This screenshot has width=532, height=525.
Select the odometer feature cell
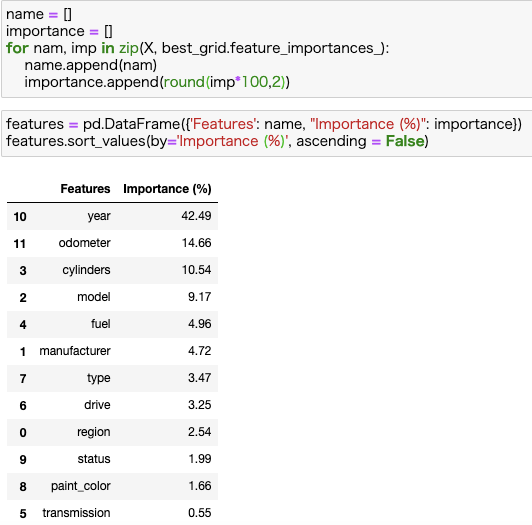click(84, 243)
